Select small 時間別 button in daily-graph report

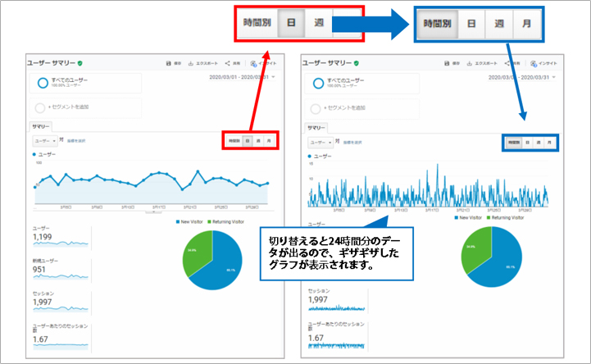pyautogui.click(x=234, y=141)
